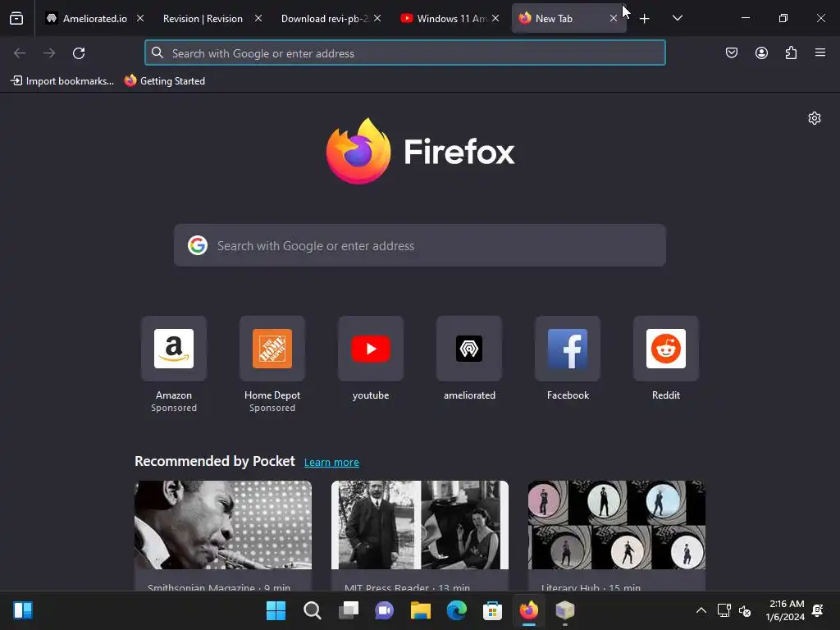The width and height of the screenshot is (840, 630).
Task: Close the Windows 11 YouTube tab
Action: click(495, 18)
